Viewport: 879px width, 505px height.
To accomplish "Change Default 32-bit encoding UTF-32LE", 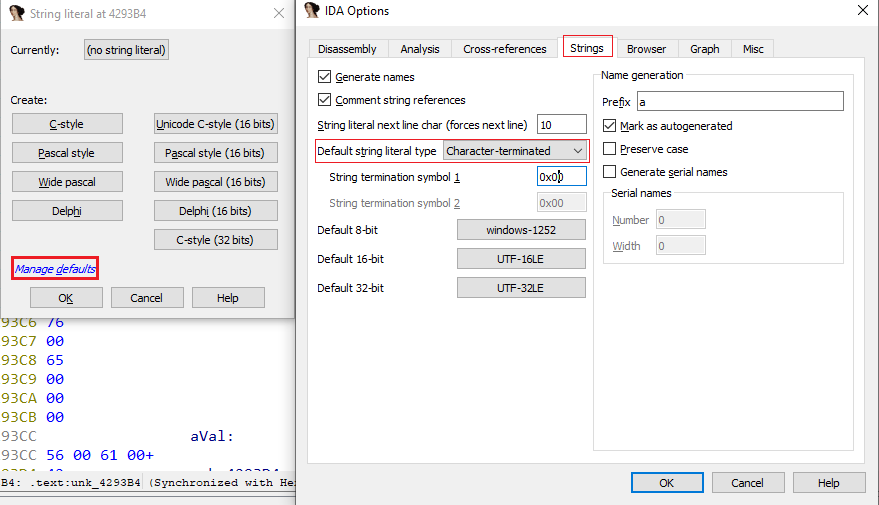I will point(521,288).
